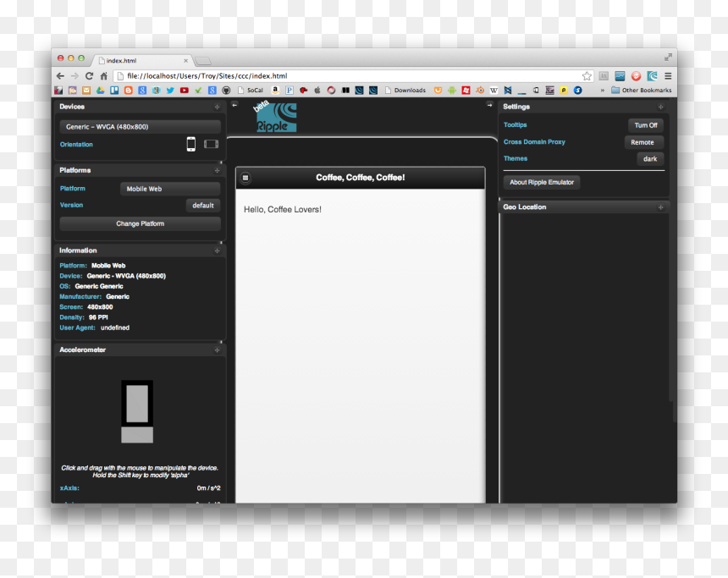The image size is (728, 578).
Task: Open the Chrome hamburger menu
Action: point(668,75)
